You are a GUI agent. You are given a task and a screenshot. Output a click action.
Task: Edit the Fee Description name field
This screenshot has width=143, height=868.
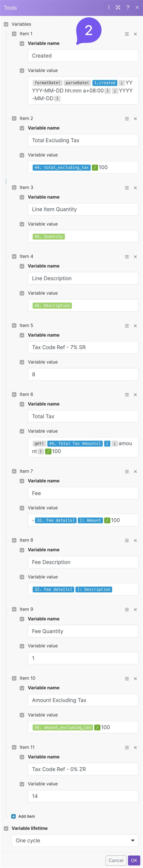pos(83,562)
